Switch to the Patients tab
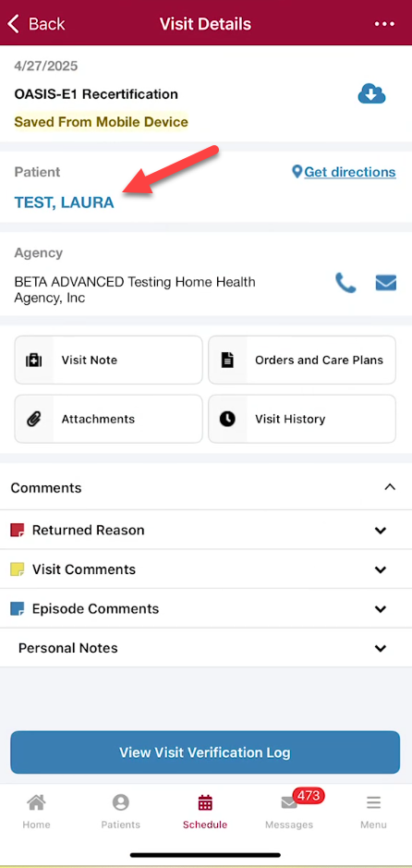Viewport: 412px width, 868px height. click(121, 811)
